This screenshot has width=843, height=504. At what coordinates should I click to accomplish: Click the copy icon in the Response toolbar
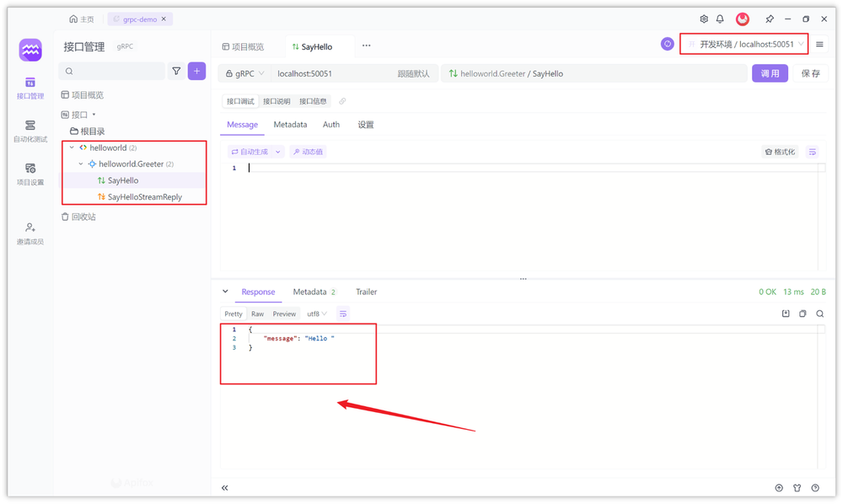click(802, 313)
